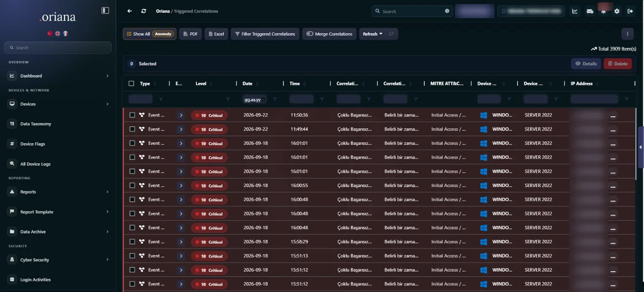Export the list with the PDF button
Image resolution: width=644 pixels, height=292 pixels.
(x=190, y=34)
